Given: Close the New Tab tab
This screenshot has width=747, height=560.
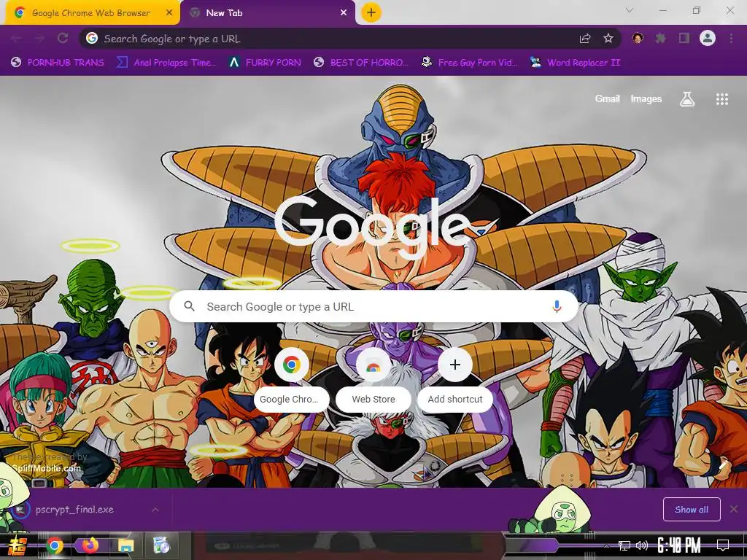Looking at the screenshot, I should click(x=344, y=13).
